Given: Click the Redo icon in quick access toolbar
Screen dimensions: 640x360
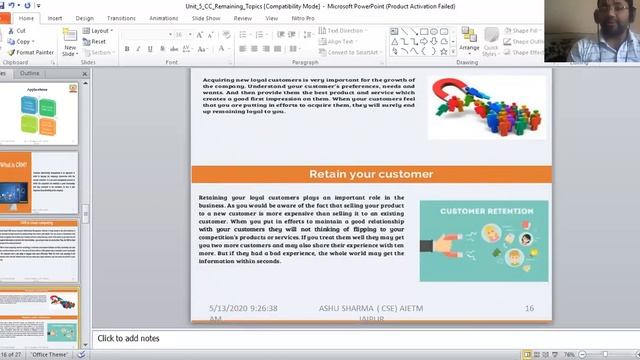Looking at the screenshot, I should (x=27, y=5).
